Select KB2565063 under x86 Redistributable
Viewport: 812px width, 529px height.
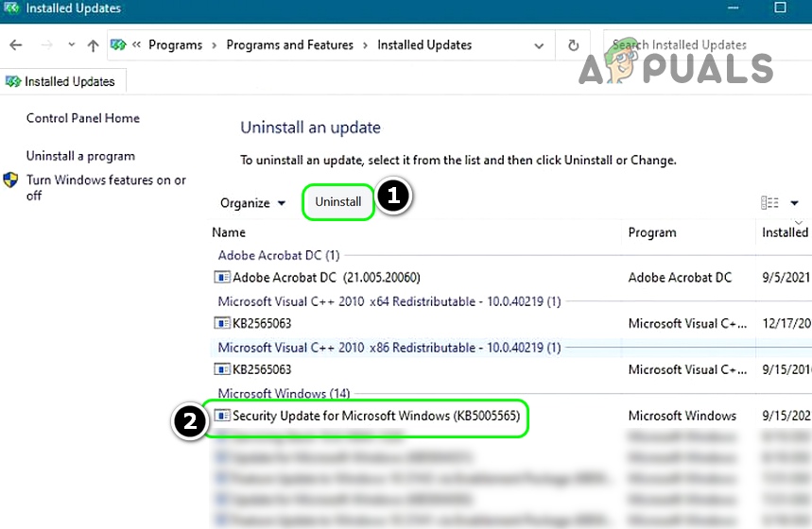click(262, 369)
